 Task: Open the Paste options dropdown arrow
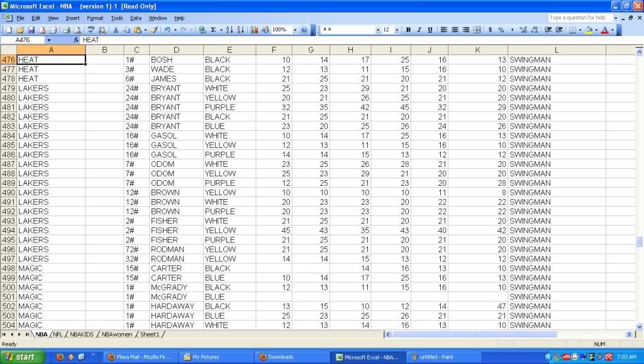pyautogui.click(x=145, y=30)
